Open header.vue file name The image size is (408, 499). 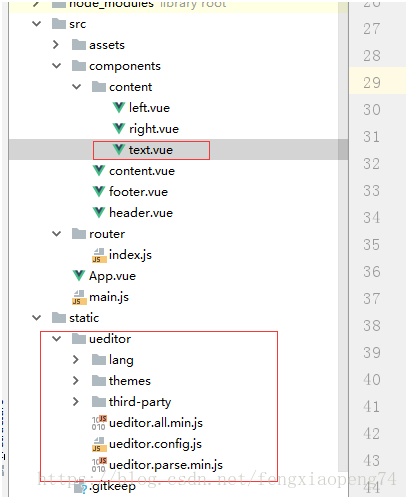coord(141,213)
